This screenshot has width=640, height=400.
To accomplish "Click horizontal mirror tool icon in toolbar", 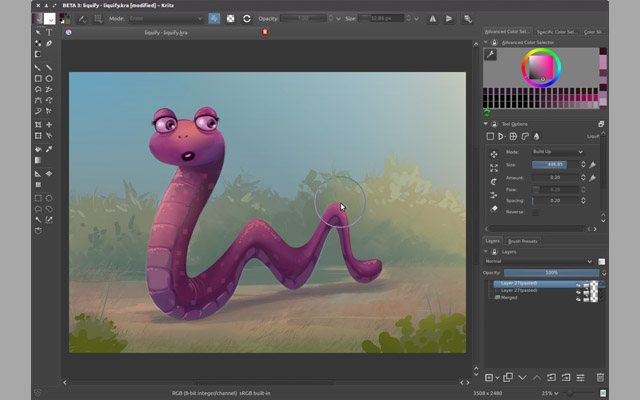I will point(433,19).
